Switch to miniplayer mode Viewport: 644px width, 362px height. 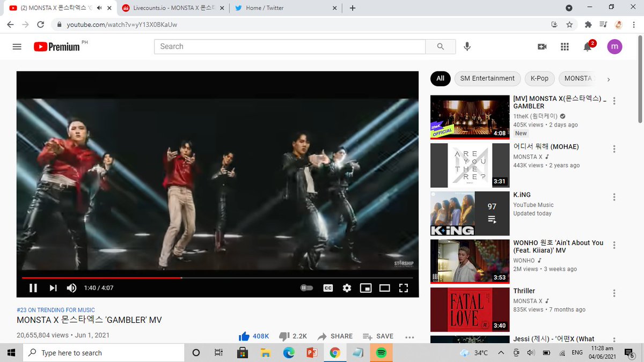pyautogui.click(x=365, y=288)
